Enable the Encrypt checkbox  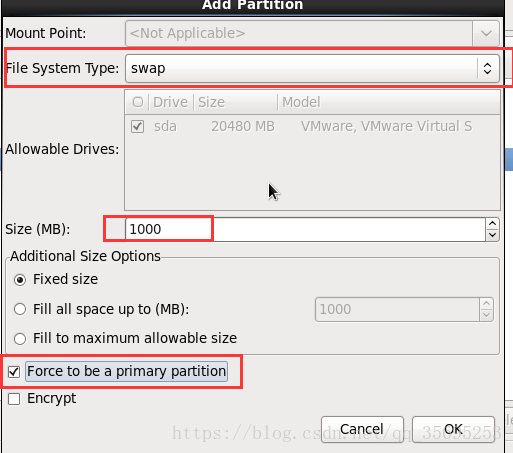point(14,399)
